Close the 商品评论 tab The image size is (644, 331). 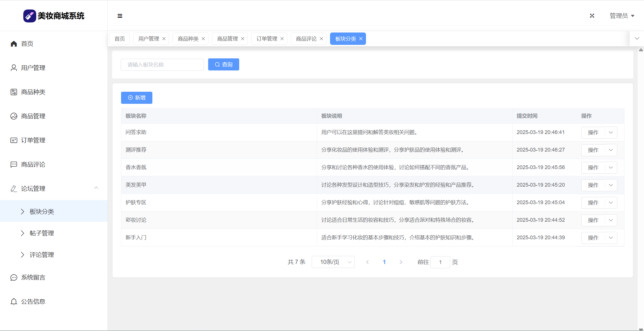(x=321, y=39)
